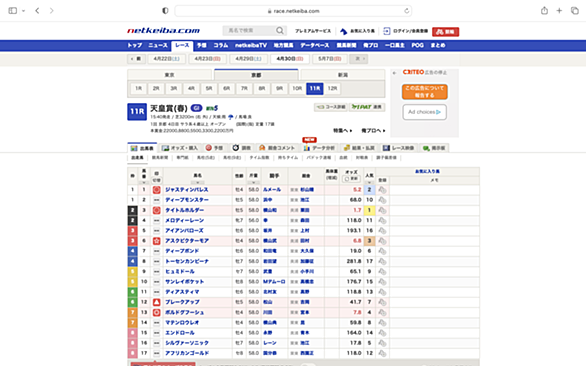This screenshot has width=586, height=366.
Task: Click the next dates arrow button 次
Action: point(359,59)
